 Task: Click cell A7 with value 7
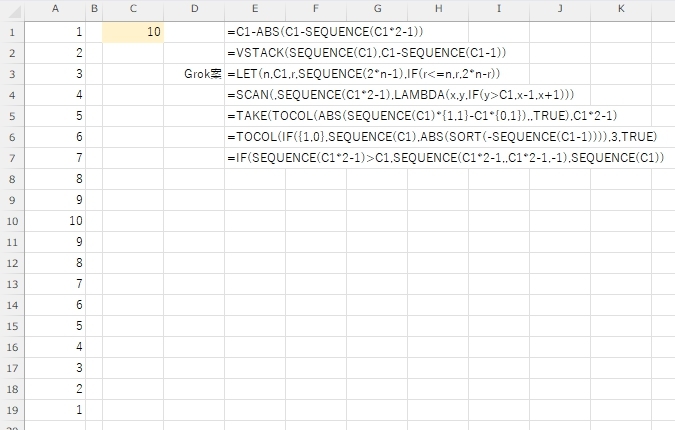pyautogui.click(x=55, y=158)
